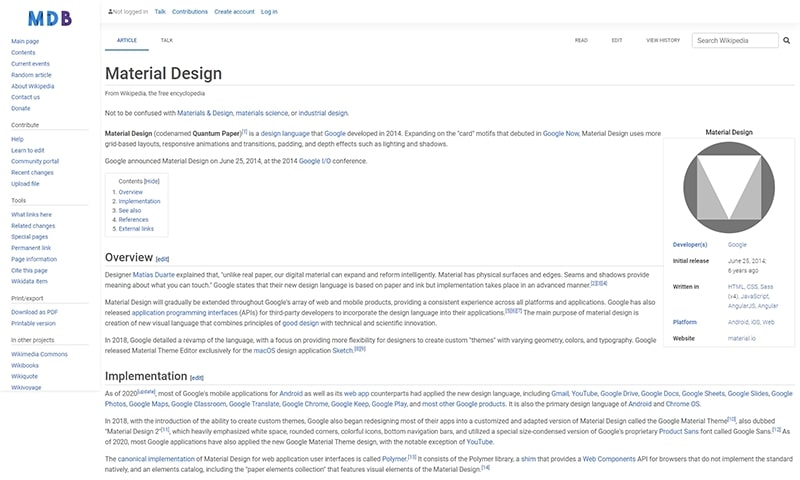The image size is (800, 480).
Task: Click the not logged in user icon
Action: tap(110, 11)
